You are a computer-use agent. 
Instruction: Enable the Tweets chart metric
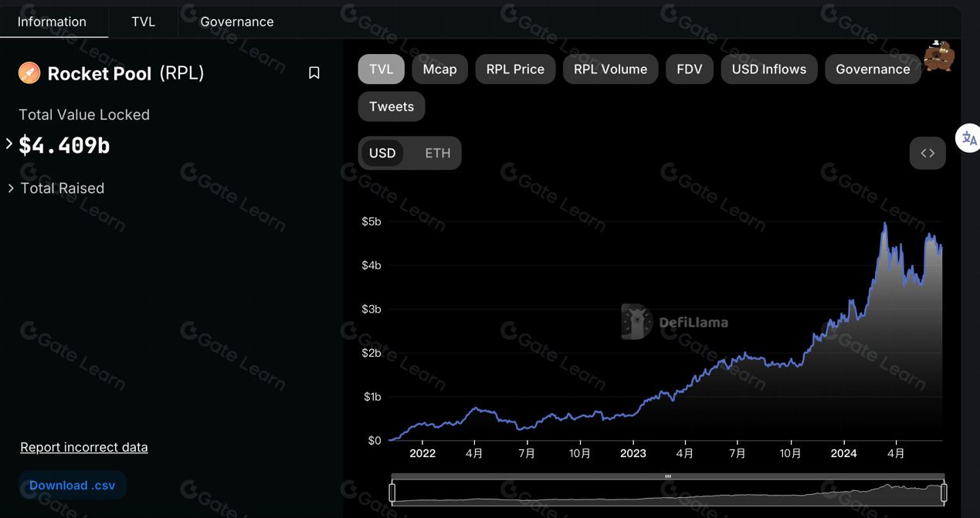point(392,107)
